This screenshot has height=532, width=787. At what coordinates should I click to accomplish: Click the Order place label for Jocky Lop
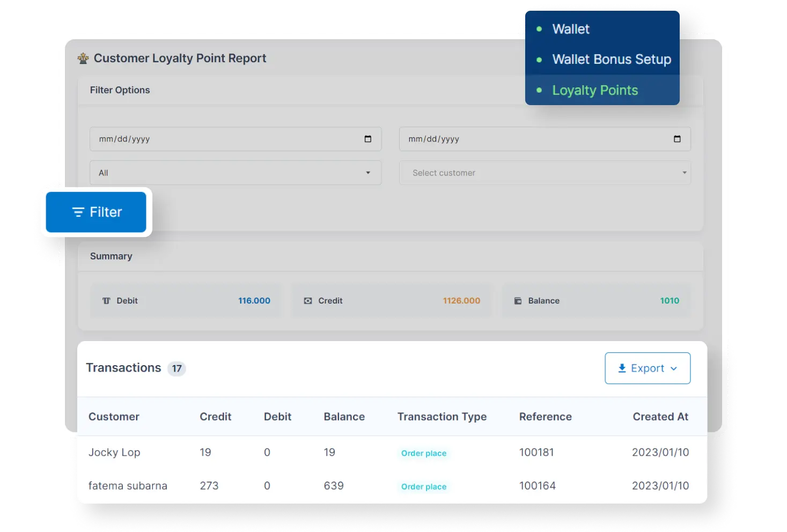click(424, 453)
